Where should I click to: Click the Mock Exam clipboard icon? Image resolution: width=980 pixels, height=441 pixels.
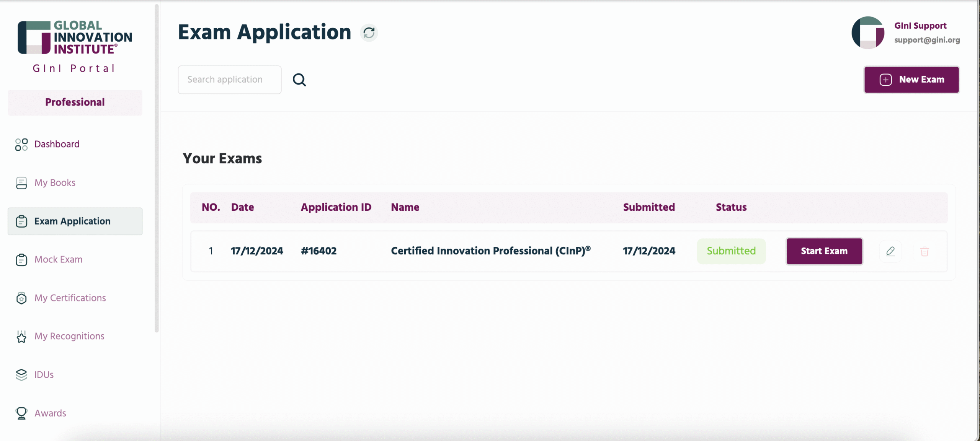coord(21,260)
